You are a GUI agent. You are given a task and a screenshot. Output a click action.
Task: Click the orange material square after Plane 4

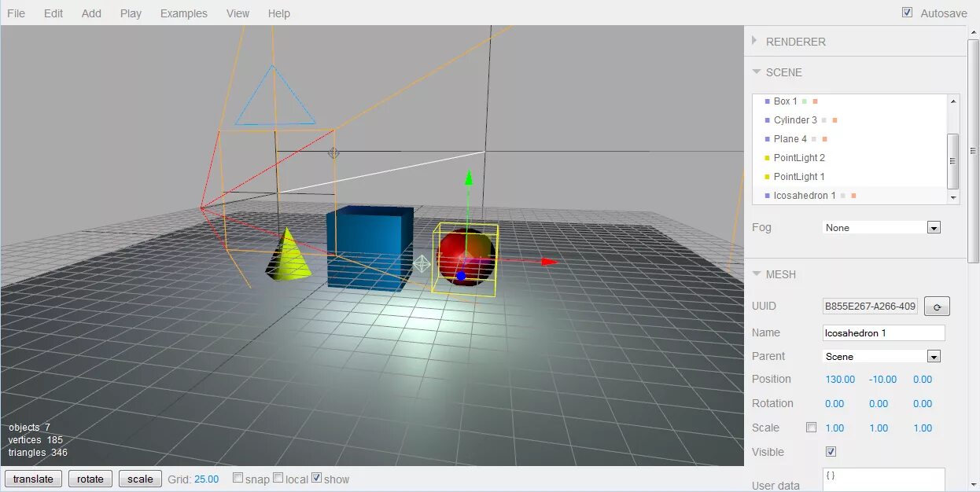(825, 139)
